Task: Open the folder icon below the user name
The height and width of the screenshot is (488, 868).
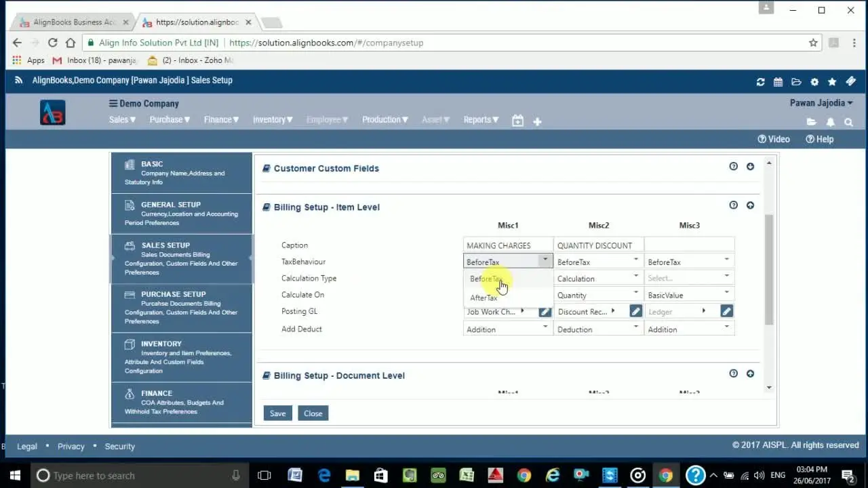Action: [811, 122]
